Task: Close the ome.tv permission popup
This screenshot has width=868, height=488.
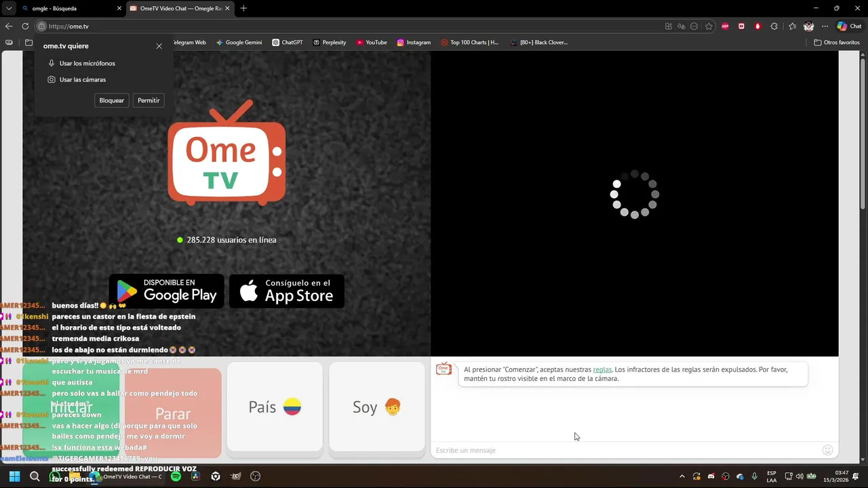Action: pyautogui.click(x=159, y=46)
